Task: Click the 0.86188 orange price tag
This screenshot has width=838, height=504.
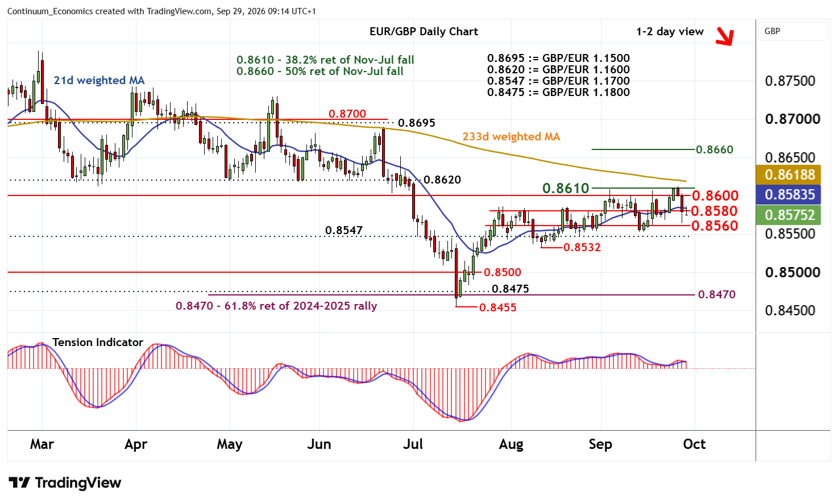Action: point(790,174)
